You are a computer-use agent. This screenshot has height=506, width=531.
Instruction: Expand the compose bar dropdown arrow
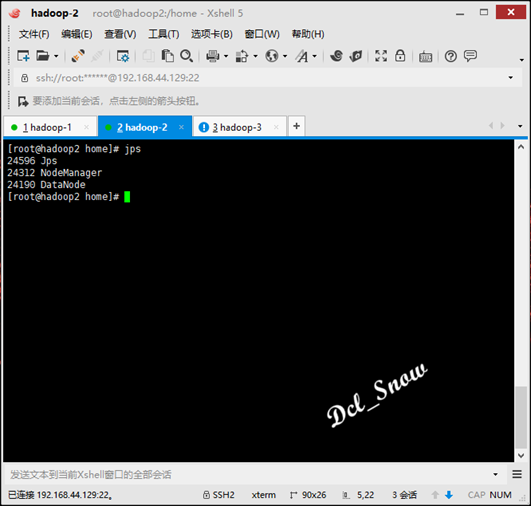tap(495, 475)
